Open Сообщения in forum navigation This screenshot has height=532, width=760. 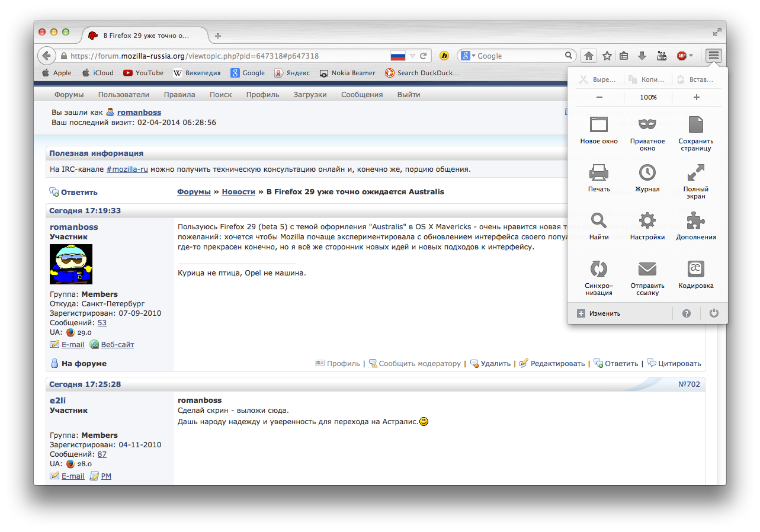pos(362,95)
